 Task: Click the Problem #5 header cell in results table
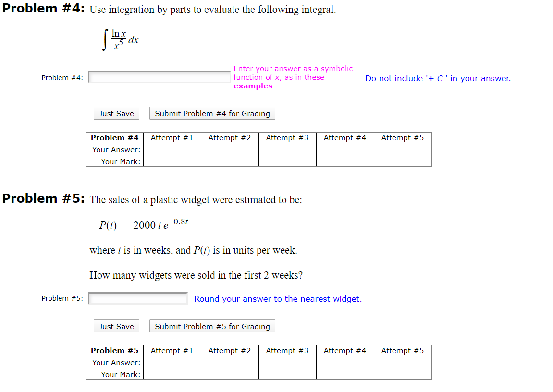[x=114, y=350]
